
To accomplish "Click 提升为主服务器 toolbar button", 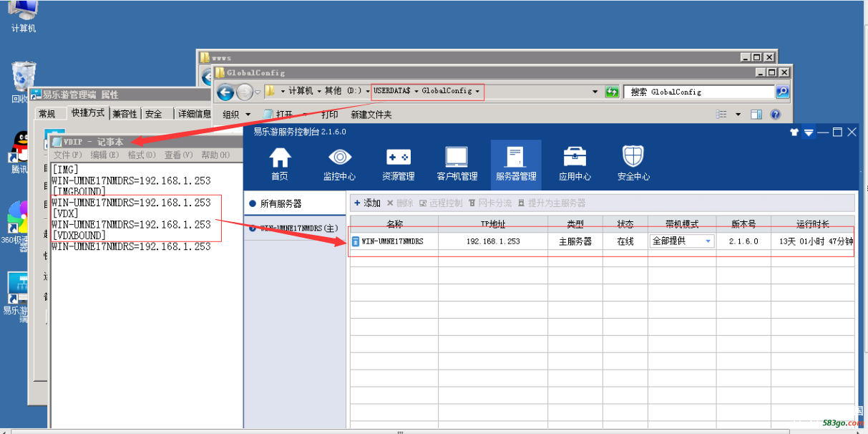I will pyautogui.click(x=552, y=203).
